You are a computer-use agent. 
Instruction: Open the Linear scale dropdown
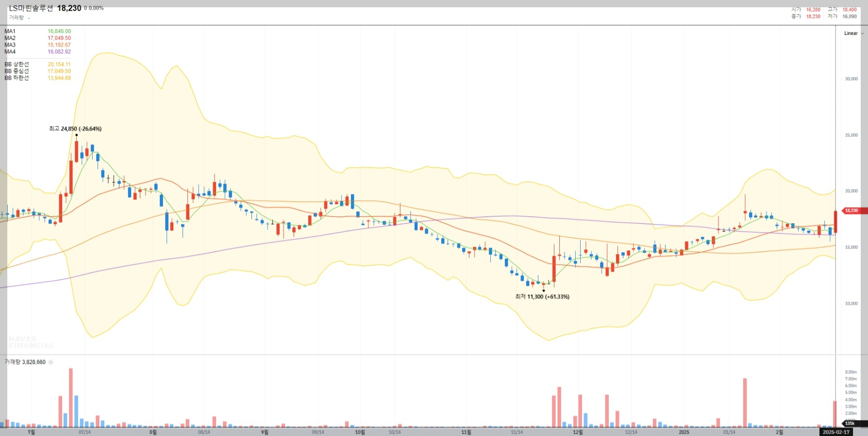click(853, 33)
